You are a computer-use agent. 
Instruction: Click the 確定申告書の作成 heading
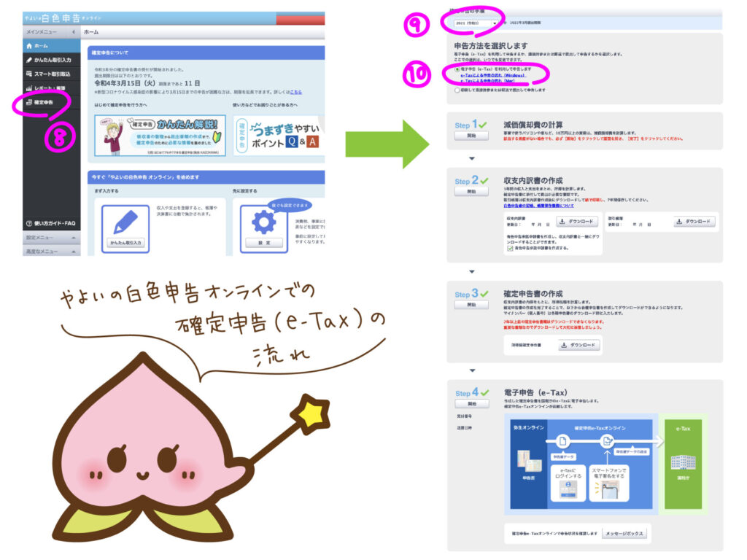click(x=533, y=294)
